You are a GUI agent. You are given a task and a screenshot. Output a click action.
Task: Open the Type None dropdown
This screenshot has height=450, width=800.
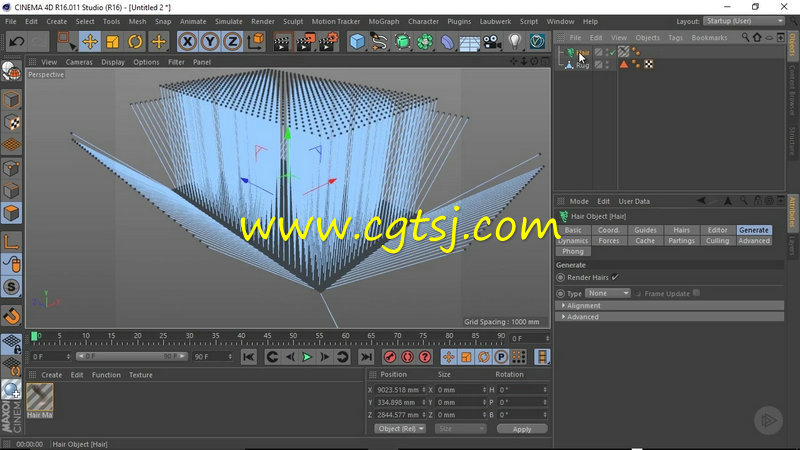pyautogui.click(x=608, y=293)
